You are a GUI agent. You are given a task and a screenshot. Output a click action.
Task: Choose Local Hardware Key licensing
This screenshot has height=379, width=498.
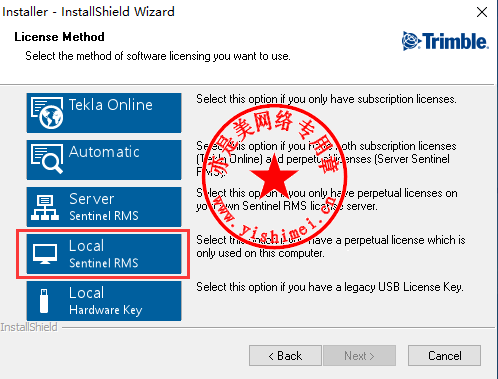click(x=104, y=301)
